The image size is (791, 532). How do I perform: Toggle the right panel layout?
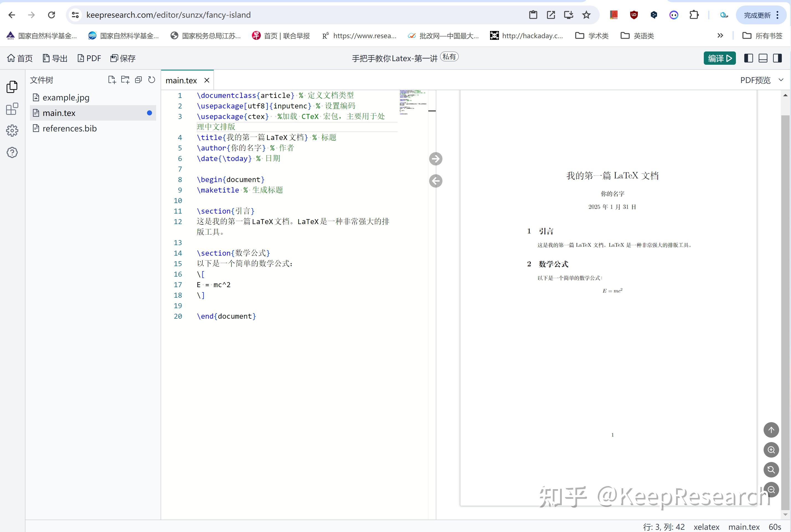point(777,58)
